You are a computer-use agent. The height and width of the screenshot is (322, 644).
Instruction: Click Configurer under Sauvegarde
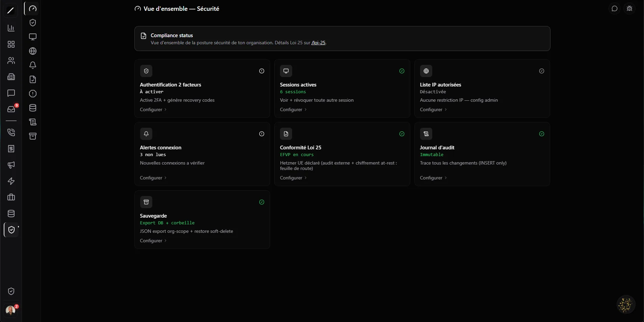tap(153, 241)
